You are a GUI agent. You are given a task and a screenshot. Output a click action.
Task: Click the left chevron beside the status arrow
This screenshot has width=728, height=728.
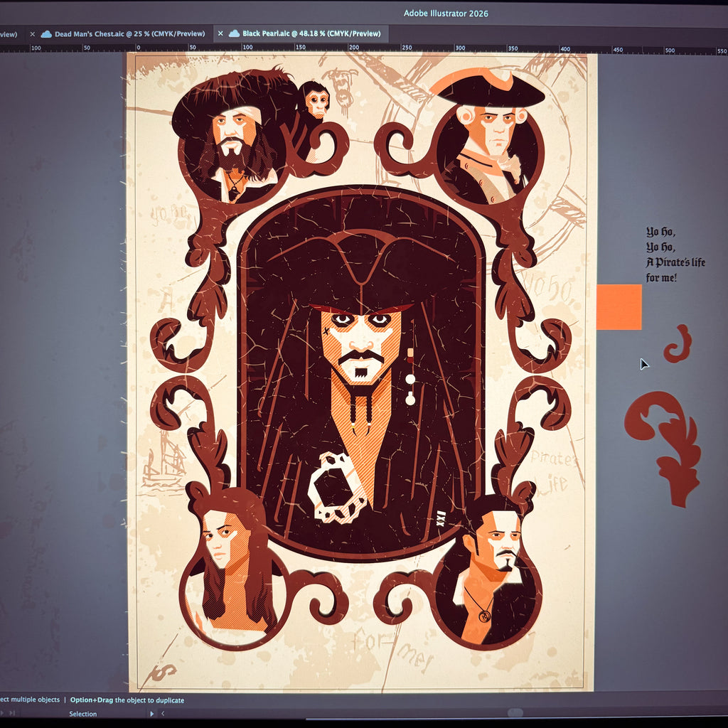(x=163, y=714)
